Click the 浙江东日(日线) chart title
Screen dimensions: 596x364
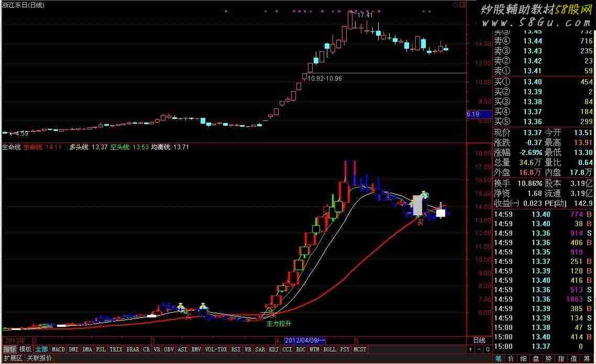[23, 5]
